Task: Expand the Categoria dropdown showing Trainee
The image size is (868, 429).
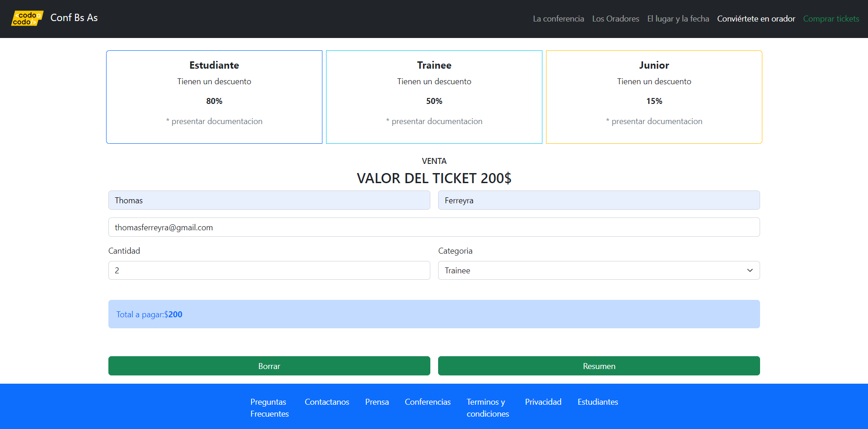Action: [x=599, y=270]
